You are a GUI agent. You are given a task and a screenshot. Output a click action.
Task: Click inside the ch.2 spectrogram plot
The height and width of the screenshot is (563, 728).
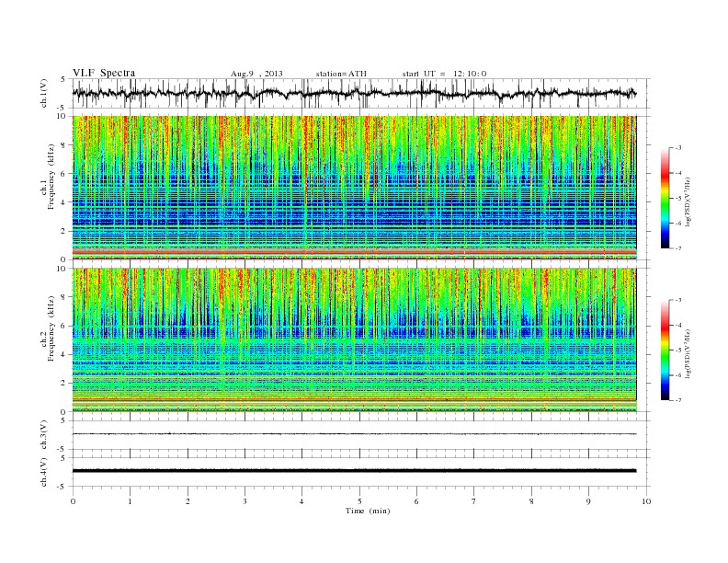point(355,340)
